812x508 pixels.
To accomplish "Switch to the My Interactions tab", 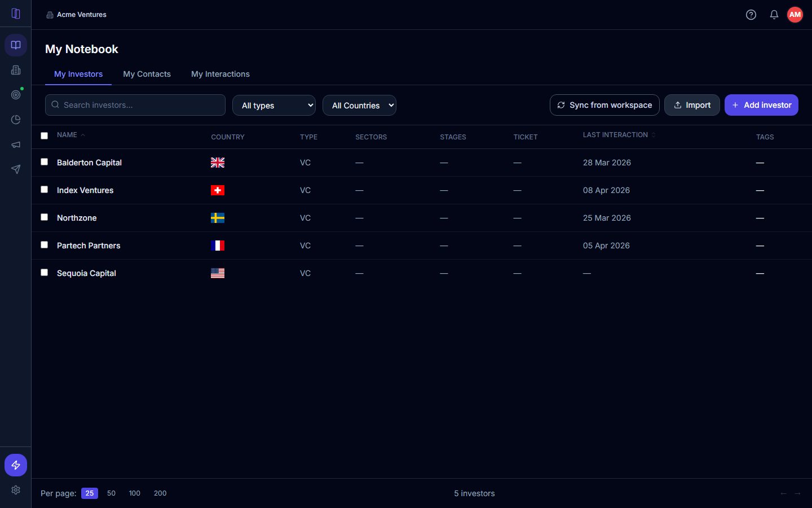I will point(220,74).
